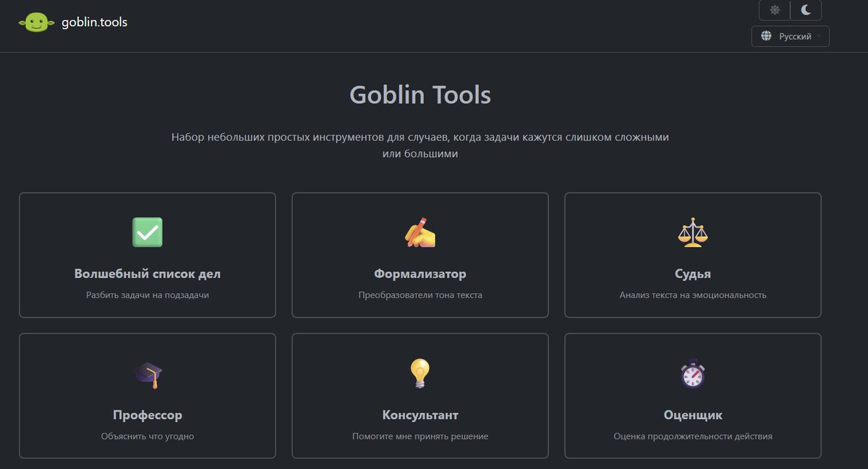Viewport: 868px width, 469px height.
Task: Click 'Помогите мне принять решение' description
Action: point(420,436)
